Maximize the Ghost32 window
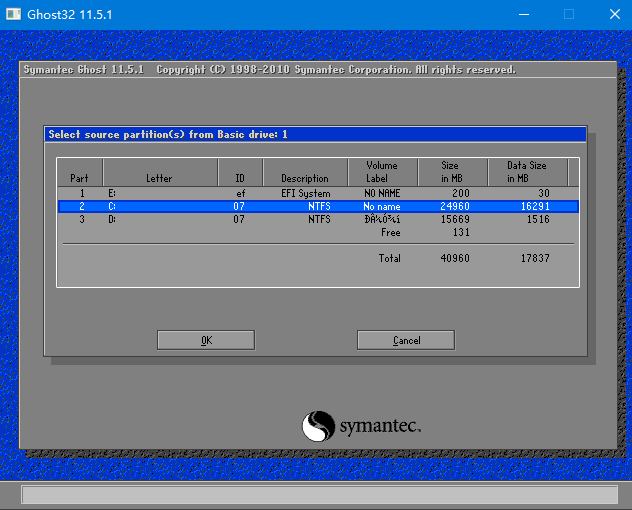Image resolution: width=632 pixels, height=510 pixels. (x=569, y=14)
